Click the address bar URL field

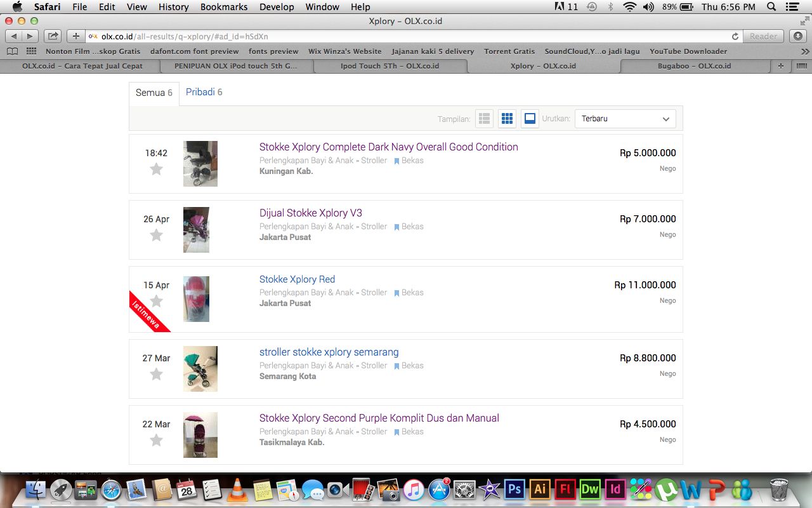412,36
